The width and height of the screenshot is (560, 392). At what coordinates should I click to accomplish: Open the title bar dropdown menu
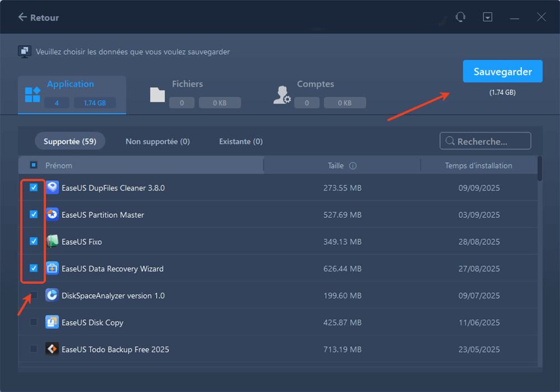point(488,17)
